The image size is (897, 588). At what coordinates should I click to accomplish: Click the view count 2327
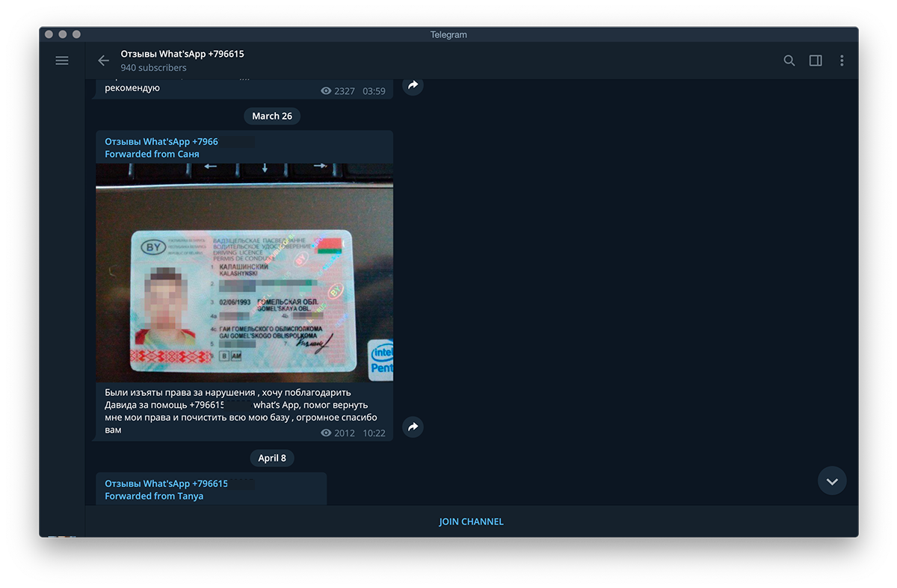click(x=338, y=91)
